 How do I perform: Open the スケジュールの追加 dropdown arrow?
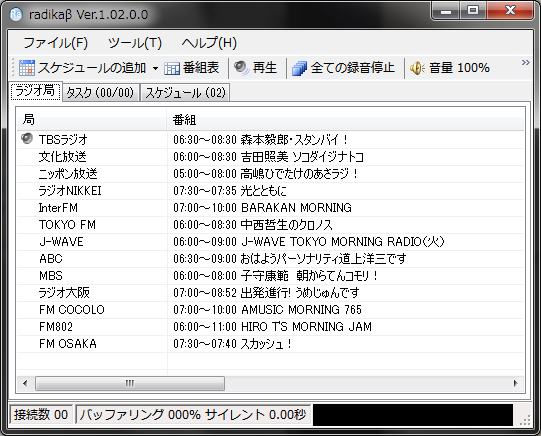pos(156,68)
